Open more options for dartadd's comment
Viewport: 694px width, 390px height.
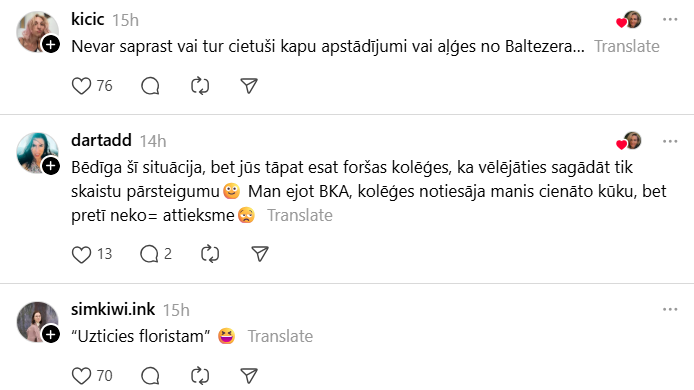click(x=670, y=141)
